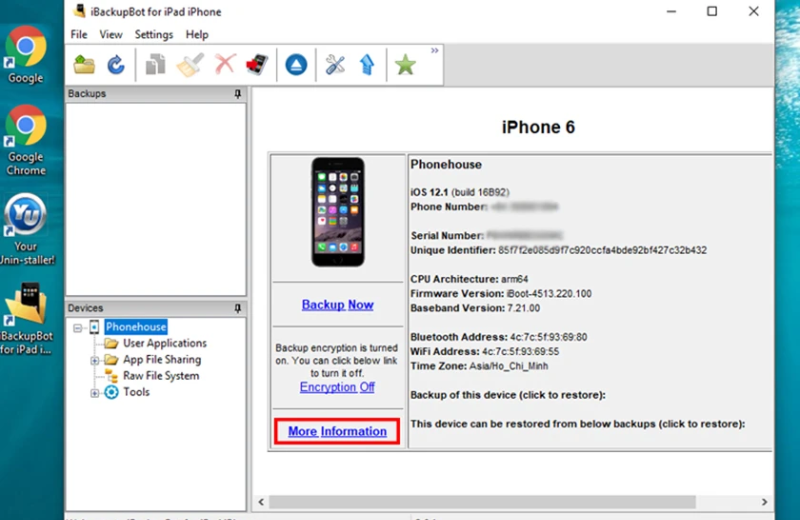Select User Applications in the device tree
The height and width of the screenshot is (520, 800).
[x=165, y=343]
